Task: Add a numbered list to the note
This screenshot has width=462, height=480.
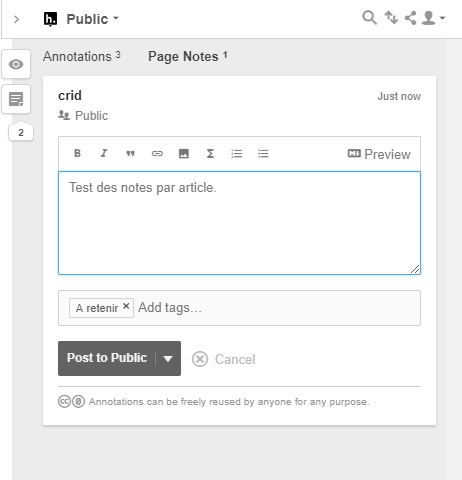Action: click(237, 154)
